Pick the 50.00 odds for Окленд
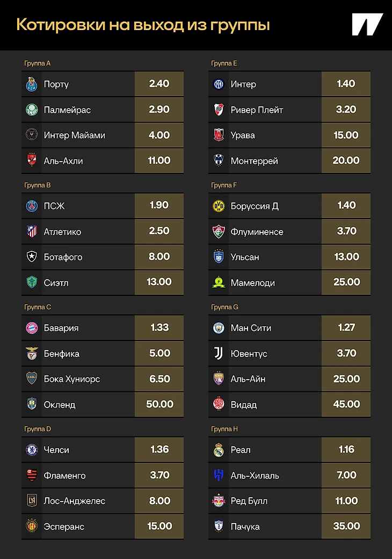 pyautogui.click(x=159, y=404)
